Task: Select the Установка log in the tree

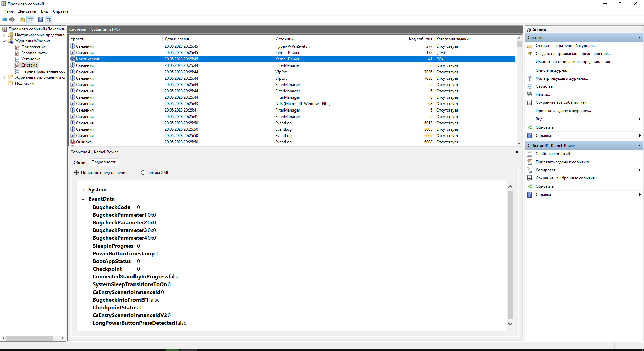Action: click(31, 59)
